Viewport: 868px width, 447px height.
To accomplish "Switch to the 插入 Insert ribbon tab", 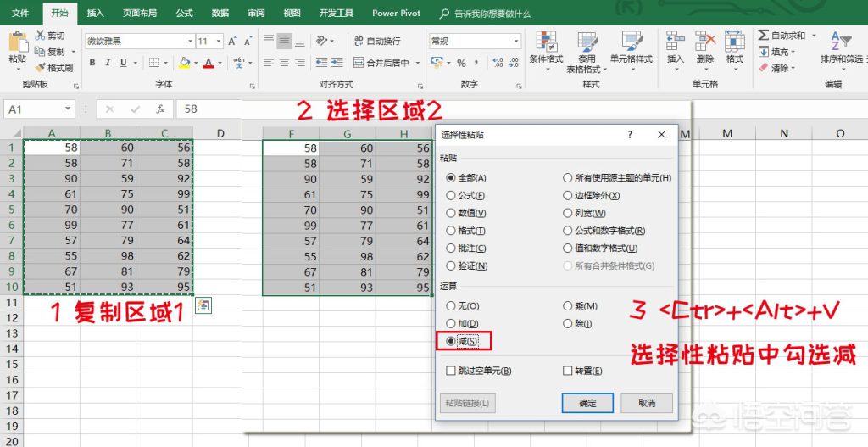I will [96, 13].
